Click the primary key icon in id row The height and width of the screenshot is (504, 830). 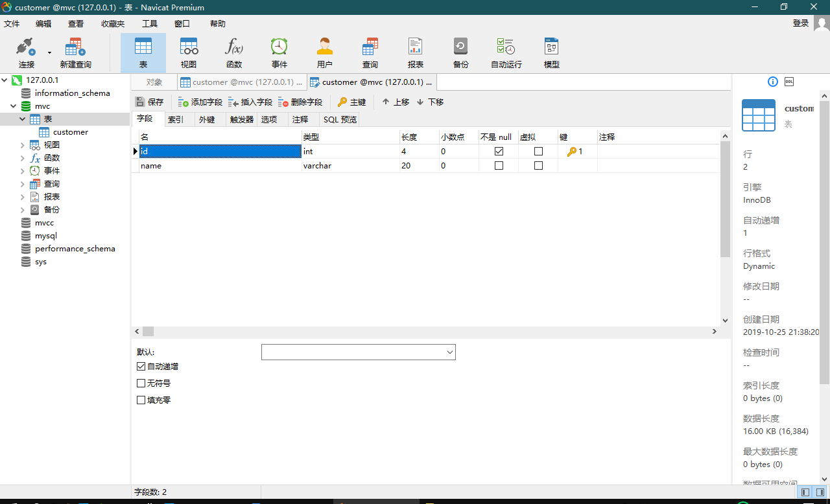click(572, 152)
